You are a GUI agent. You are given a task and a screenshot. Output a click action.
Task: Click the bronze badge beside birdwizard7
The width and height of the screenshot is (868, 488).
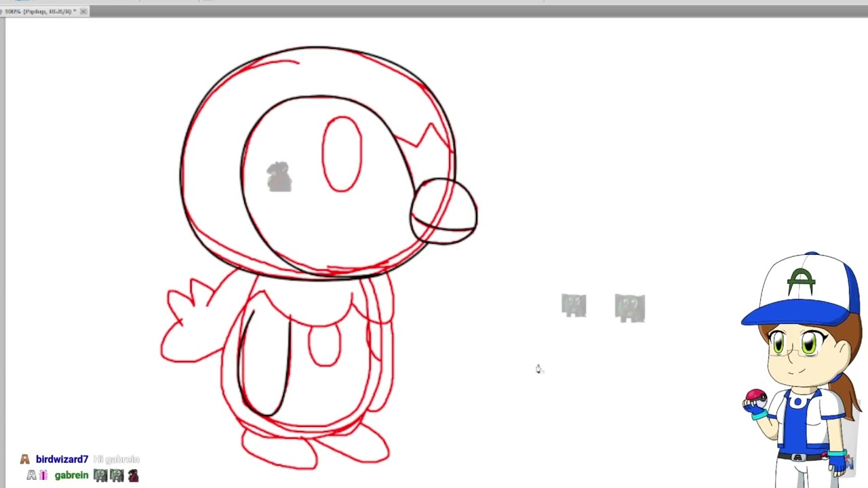(25, 460)
